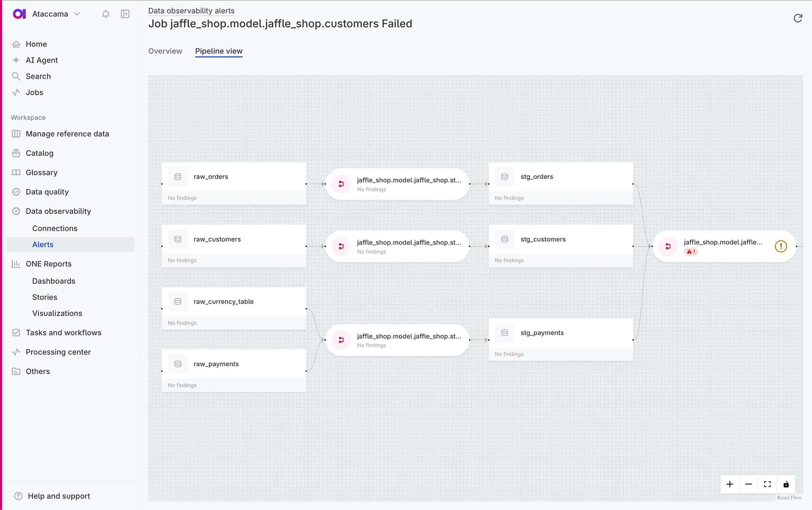Expand Data observability menu section

coord(58,211)
